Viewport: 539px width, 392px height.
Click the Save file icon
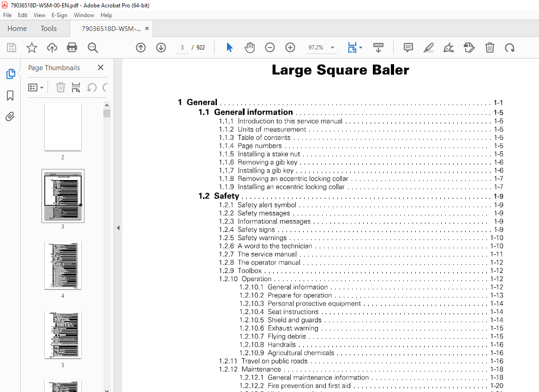point(12,48)
